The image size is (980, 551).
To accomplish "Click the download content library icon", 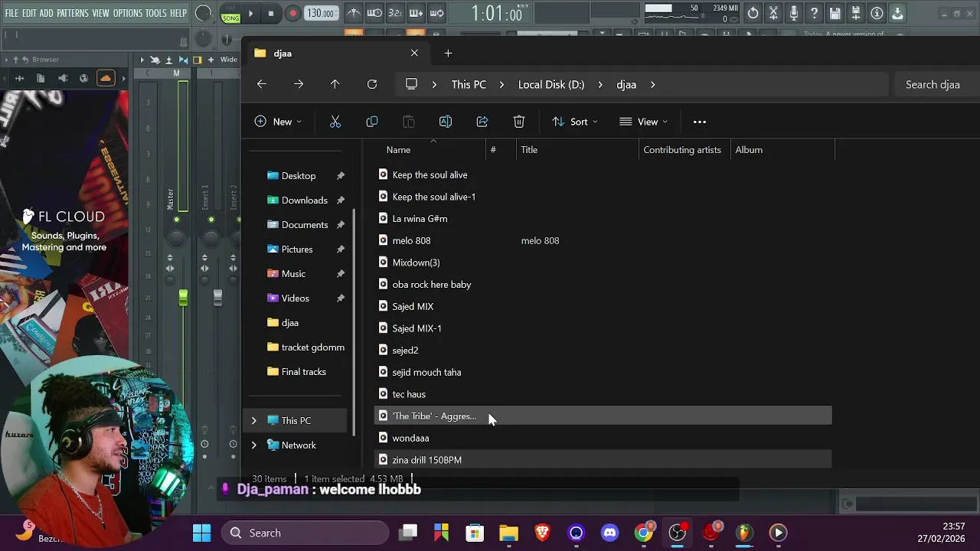I will 897,13.
